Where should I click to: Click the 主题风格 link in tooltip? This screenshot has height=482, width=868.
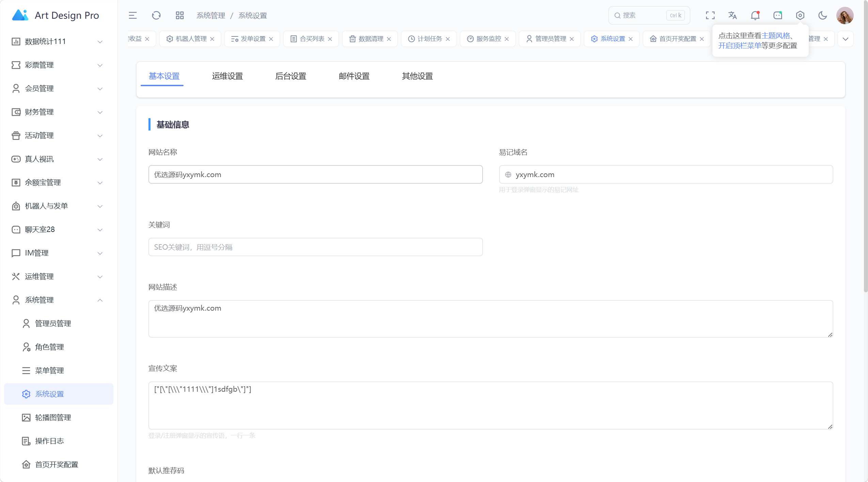[775, 36]
